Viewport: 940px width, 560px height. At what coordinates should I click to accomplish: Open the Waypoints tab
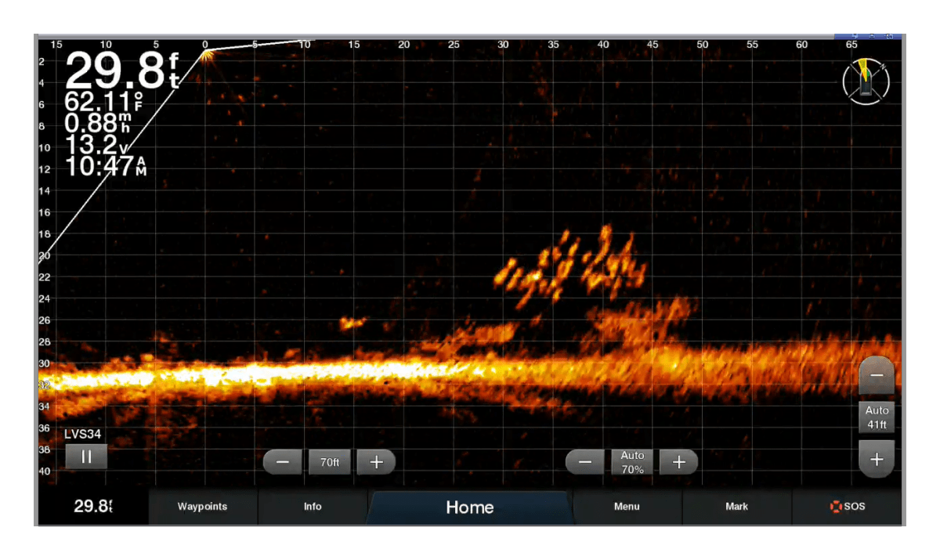pos(202,507)
